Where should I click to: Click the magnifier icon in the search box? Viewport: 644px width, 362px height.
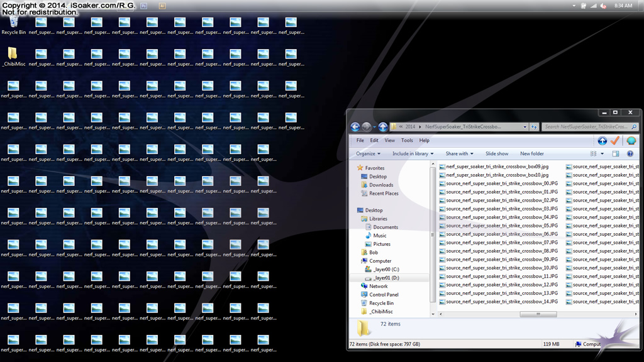click(634, 127)
